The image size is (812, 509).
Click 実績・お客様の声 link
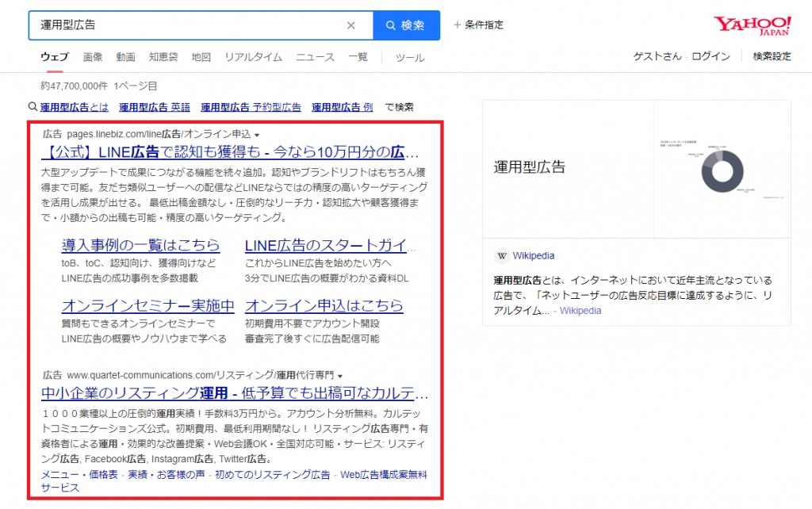point(167,474)
